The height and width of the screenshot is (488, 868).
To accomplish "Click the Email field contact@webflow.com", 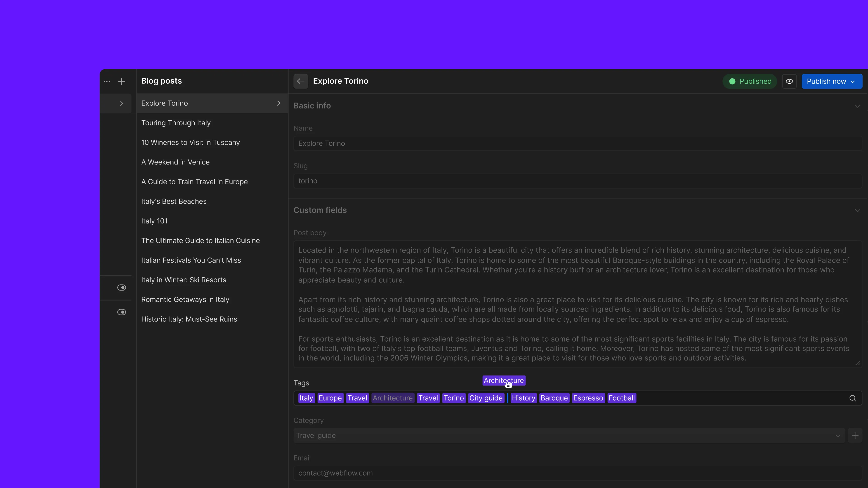I will coord(578,473).
